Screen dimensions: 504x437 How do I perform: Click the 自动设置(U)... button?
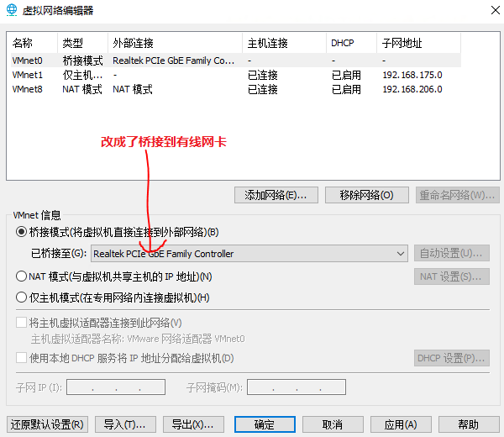point(452,253)
